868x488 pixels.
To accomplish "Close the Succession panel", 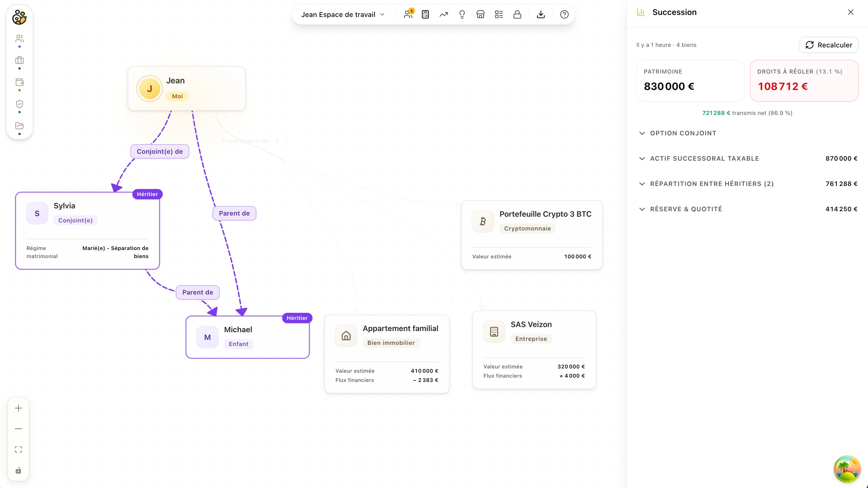I will pyautogui.click(x=850, y=12).
